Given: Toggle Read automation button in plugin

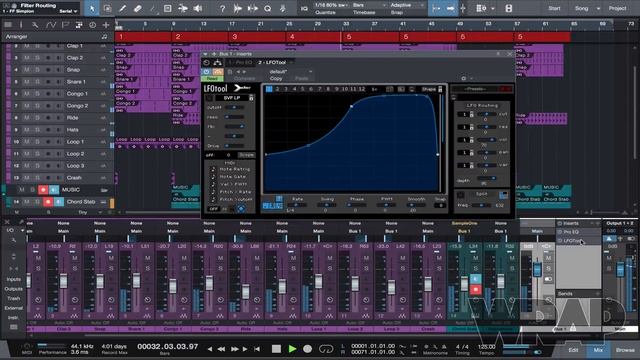Looking at the screenshot, I should (x=212, y=78).
